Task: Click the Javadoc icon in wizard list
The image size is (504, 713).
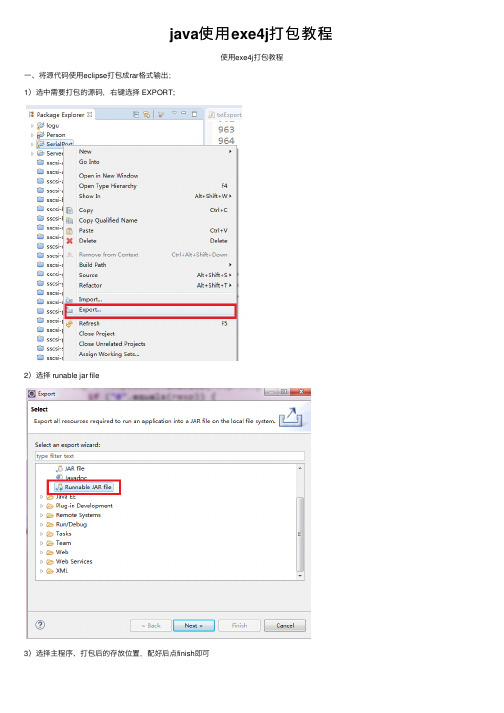Action: click(59, 477)
